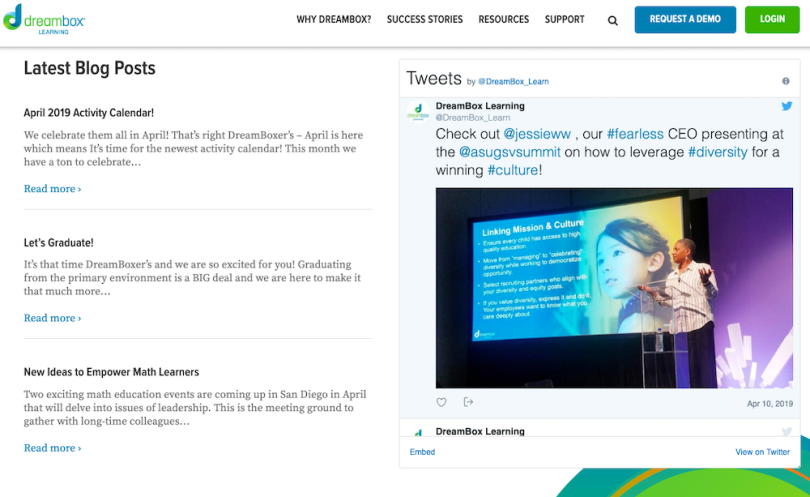The width and height of the screenshot is (810, 497).
Task: Click the share icon under the tweet
Action: coord(468,403)
